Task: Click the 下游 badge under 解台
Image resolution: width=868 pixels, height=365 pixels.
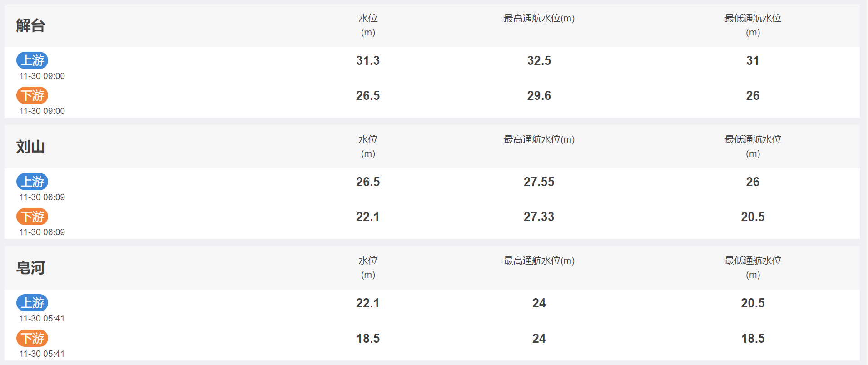Action: pyautogui.click(x=32, y=95)
